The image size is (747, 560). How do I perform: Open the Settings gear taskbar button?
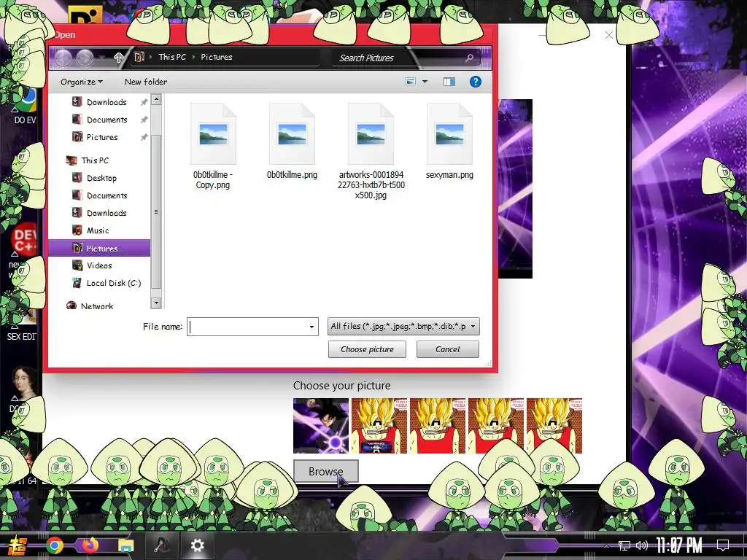(x=197, y=545)
